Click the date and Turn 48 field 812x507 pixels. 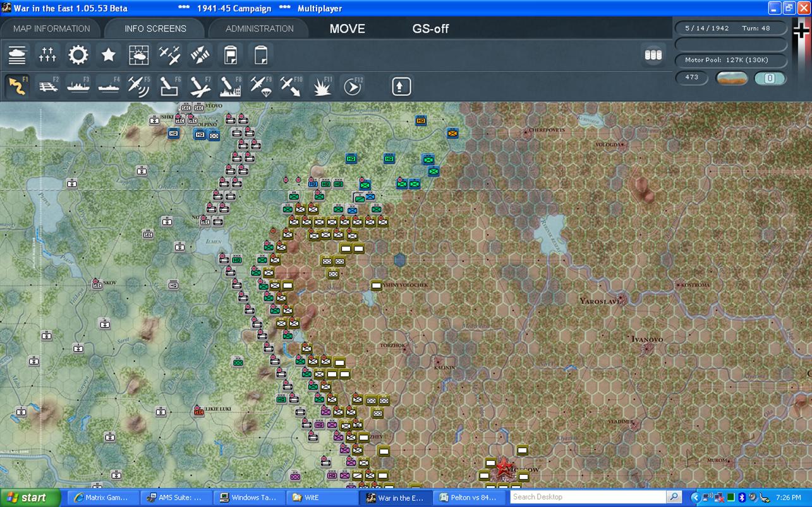coord(731,28)
